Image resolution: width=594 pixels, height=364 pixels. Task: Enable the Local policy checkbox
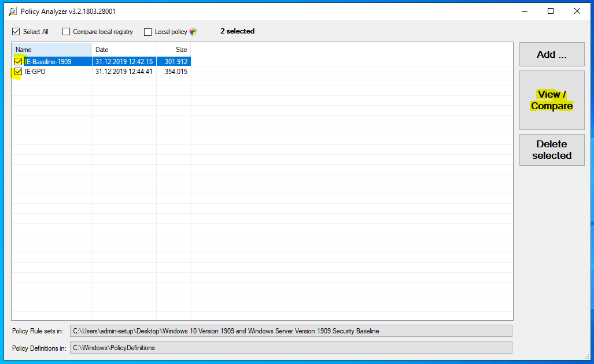(x=147, y=32)
